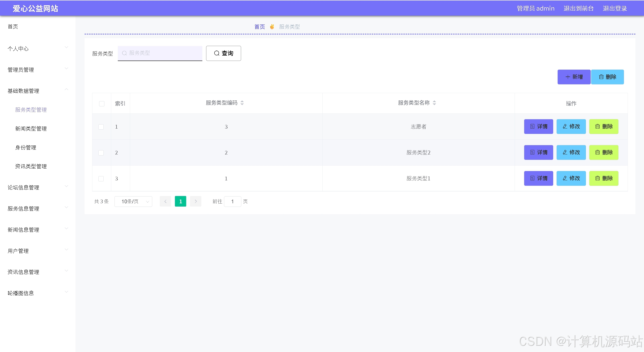Viewport: 644px width, 352px height.
Task: Click the blue batch 删除 button above the table
Action: click(607, 77)
